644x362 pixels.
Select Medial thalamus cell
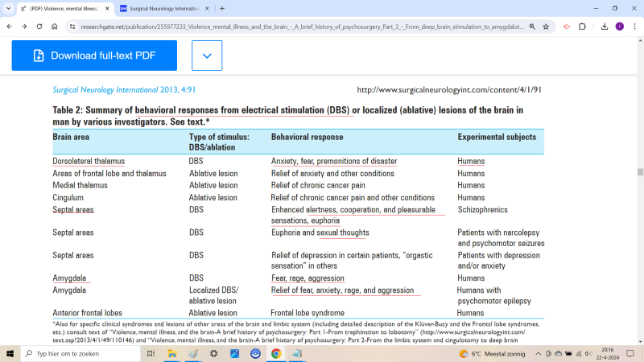coord(80,186)
